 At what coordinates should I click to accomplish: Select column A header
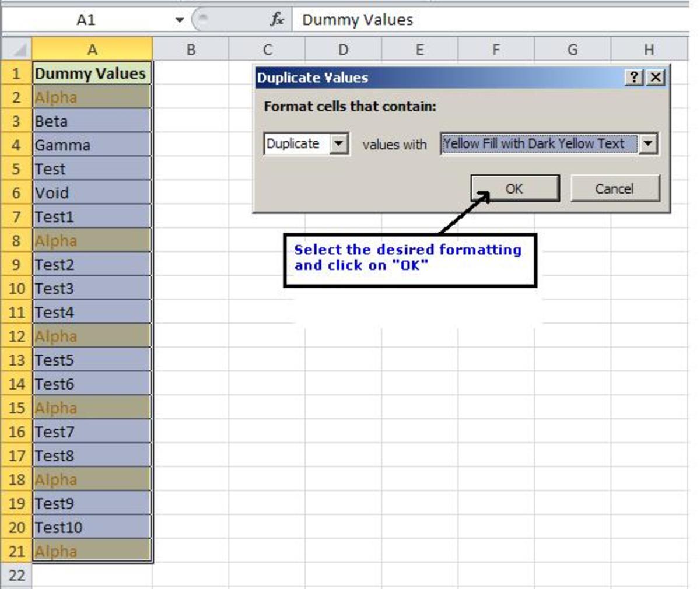click(90, 50)
